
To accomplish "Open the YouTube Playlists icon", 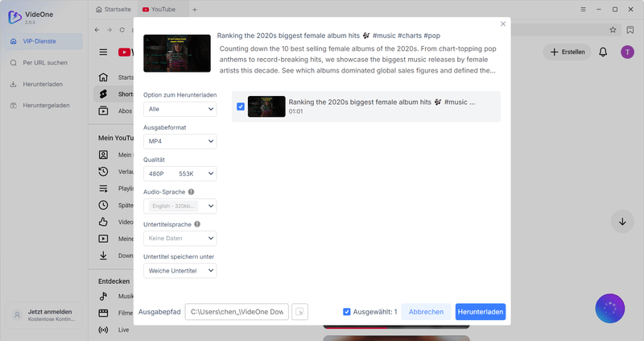I will (103, 189).
